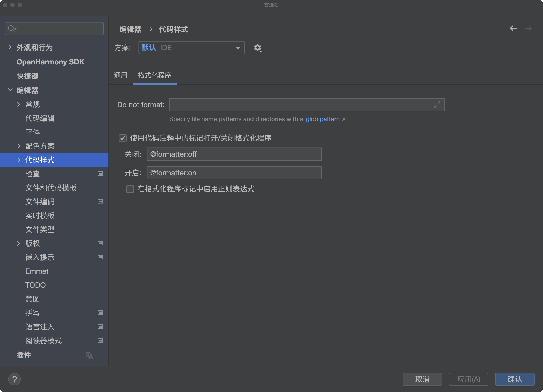Click the scheme settings gear icon
This screenshot has height=392, width=543.
click(258, 48)
